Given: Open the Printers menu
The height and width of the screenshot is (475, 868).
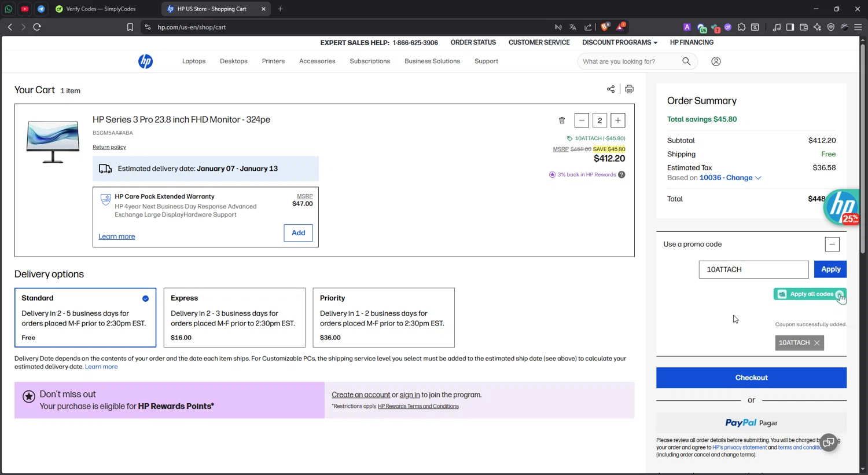Looking at the screenshot, I should click(x=273, y=61).
